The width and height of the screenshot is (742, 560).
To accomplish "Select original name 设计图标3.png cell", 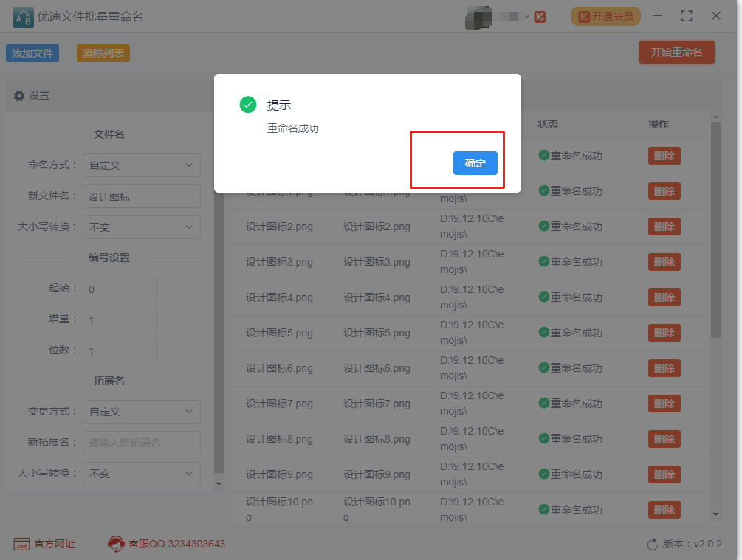I will (279, 262).
